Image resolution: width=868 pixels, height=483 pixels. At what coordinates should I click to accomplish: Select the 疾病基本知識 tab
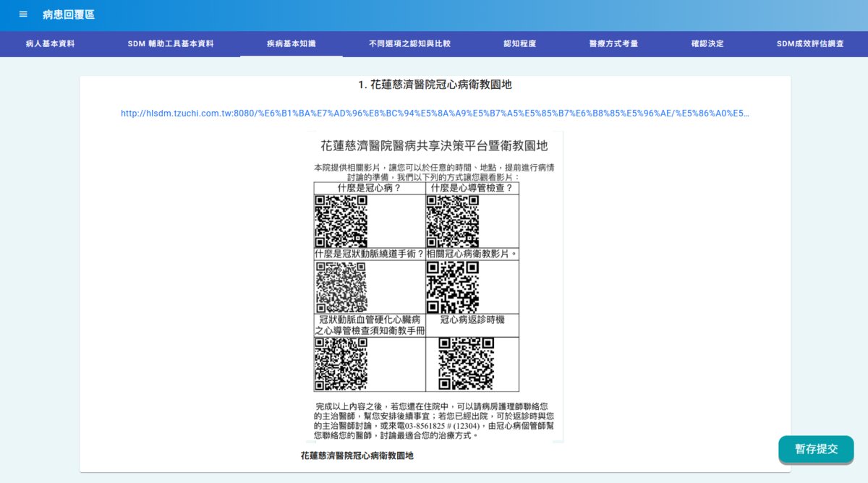(292, 44)
